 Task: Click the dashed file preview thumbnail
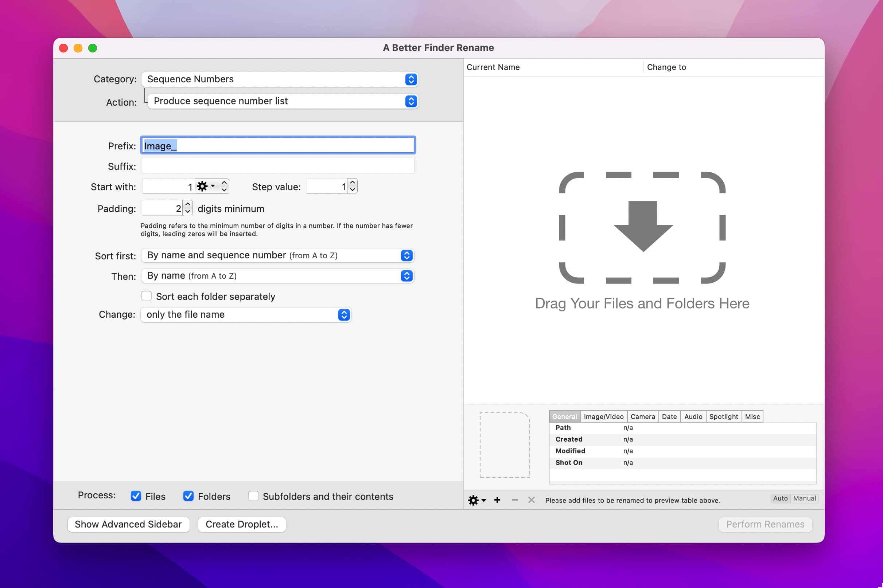click(505, 445)
